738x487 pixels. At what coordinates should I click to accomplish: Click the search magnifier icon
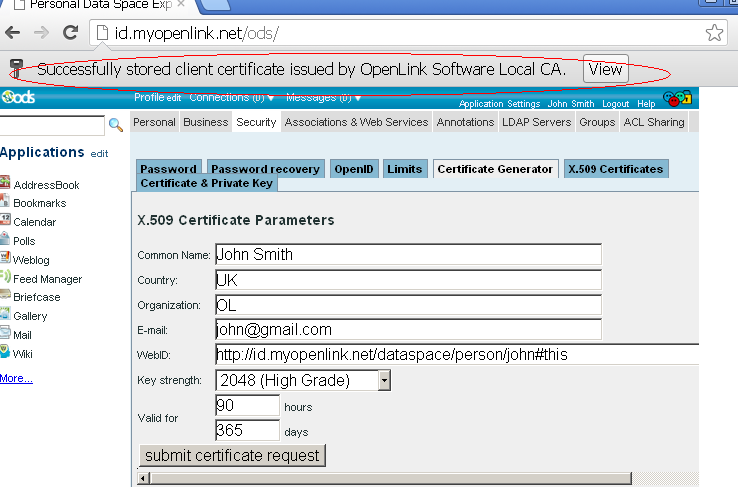116,125
